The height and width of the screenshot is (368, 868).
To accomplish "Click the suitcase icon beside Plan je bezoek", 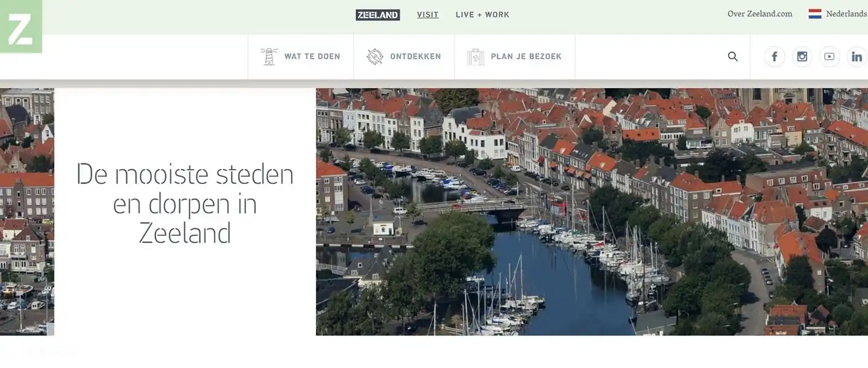I will point(476,57).
